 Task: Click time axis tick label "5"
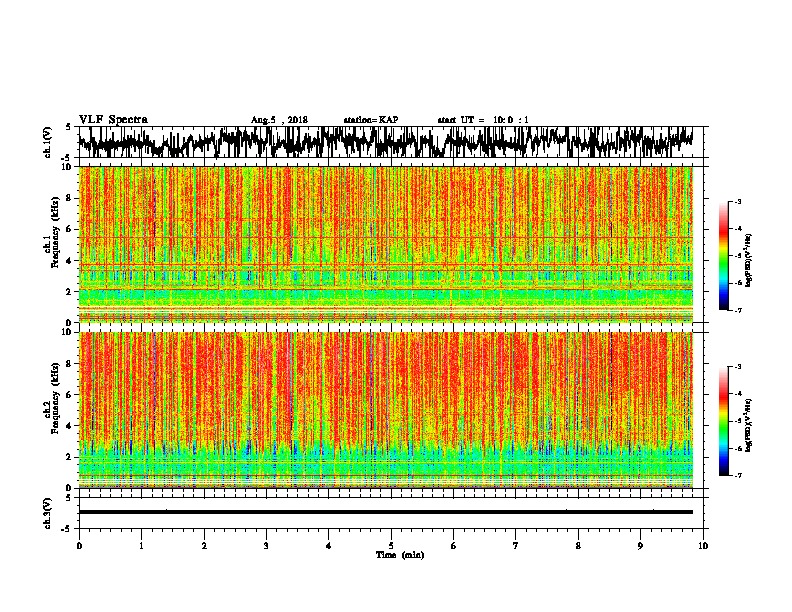click(391, 546)
